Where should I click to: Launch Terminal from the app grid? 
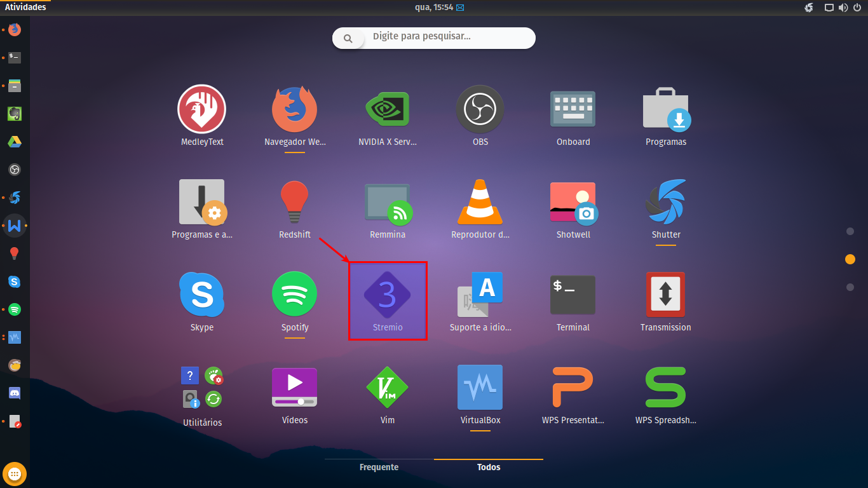pyautogui.click(x=573, y=294)
